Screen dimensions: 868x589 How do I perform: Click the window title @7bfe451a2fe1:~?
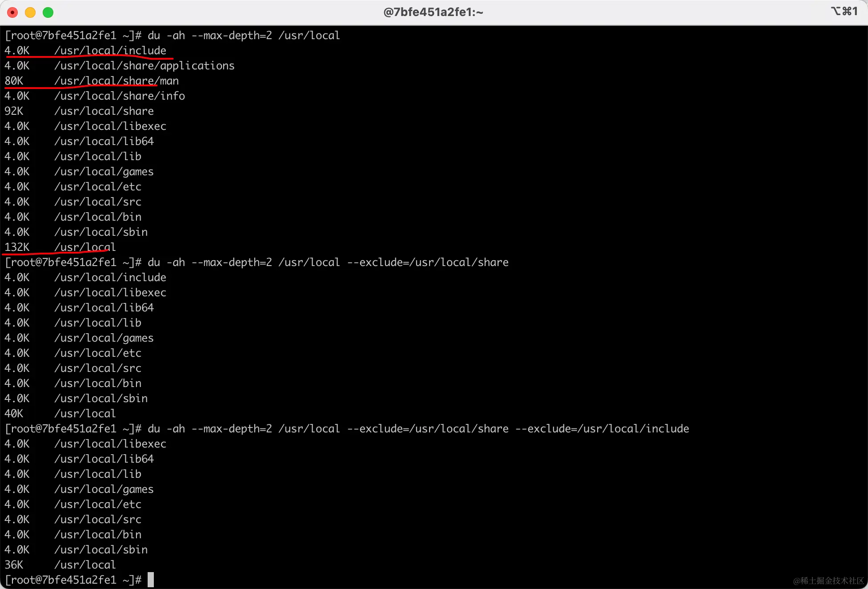tap(433, 12)
